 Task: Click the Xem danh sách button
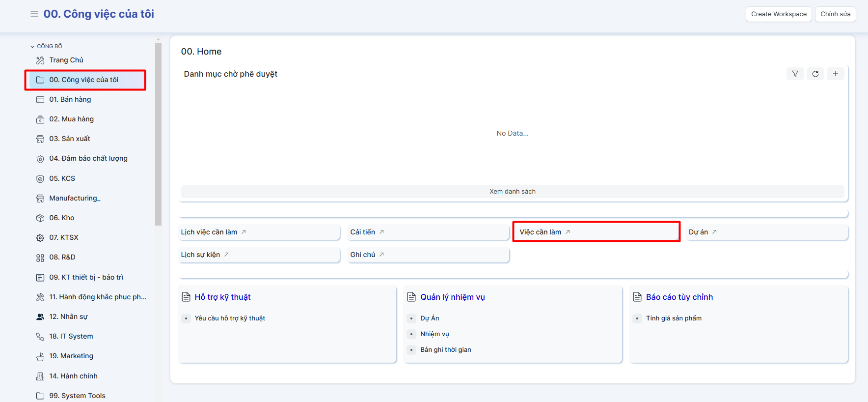[x=512, y=192]
